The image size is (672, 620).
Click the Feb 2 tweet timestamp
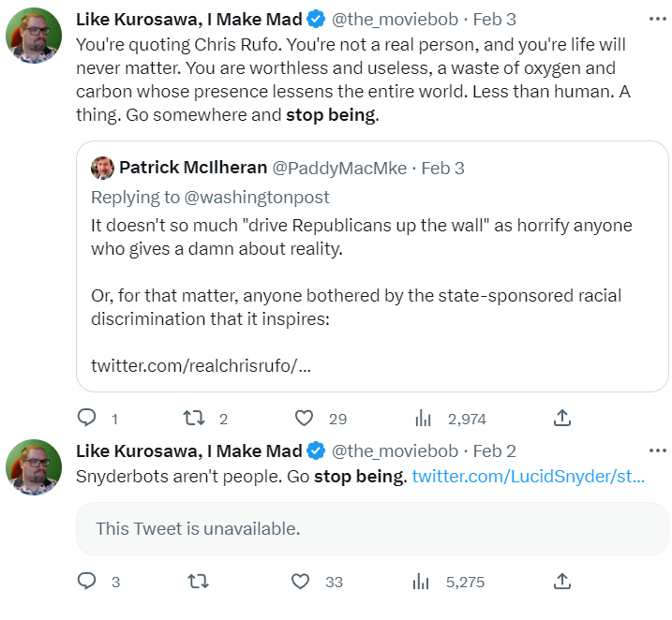(494, 450)
